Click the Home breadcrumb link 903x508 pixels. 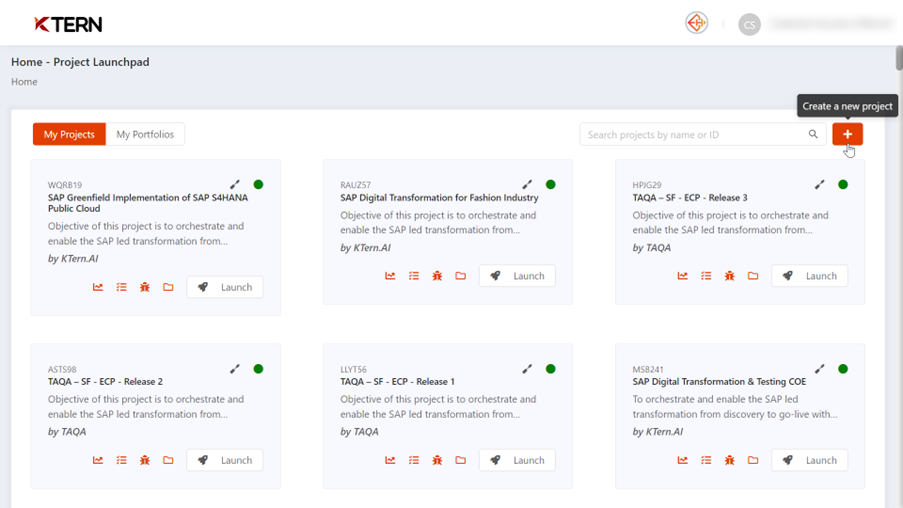(x=24, y=82)
